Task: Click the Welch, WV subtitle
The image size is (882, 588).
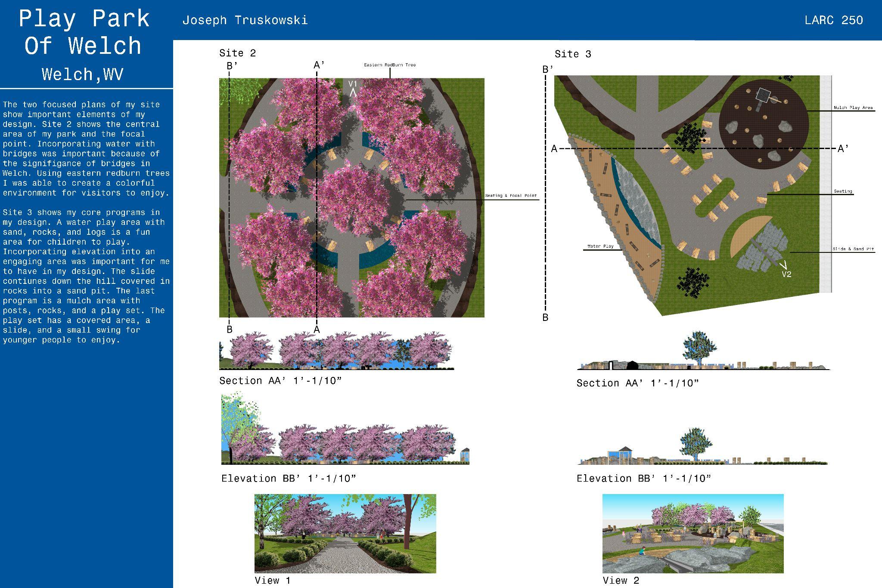Action: click(x=83, y=75)
